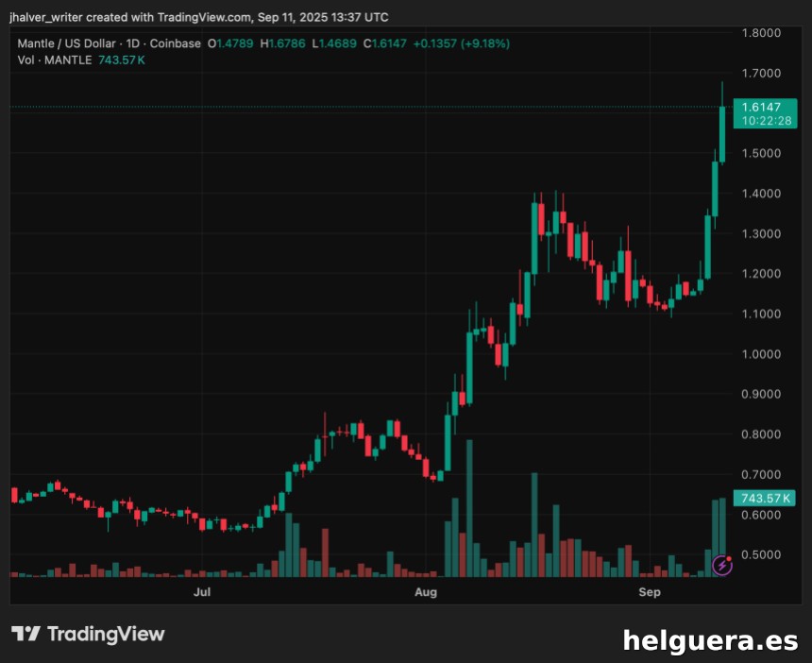Image resolution: width=812 pixels, height=663 pixels.
Task: Click the 0.8000 price axis label
Action: coord(761,434)
